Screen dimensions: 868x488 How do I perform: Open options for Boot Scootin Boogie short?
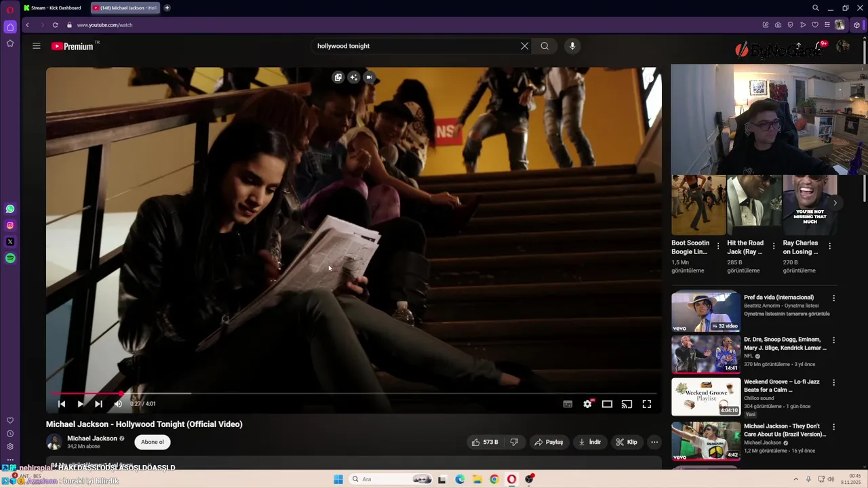[718, 246]
